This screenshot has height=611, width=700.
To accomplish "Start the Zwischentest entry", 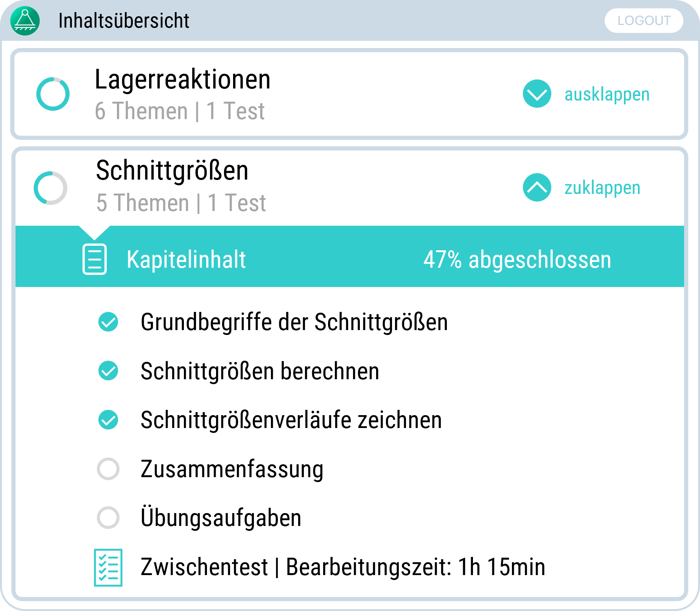I will tap(342, 567).
